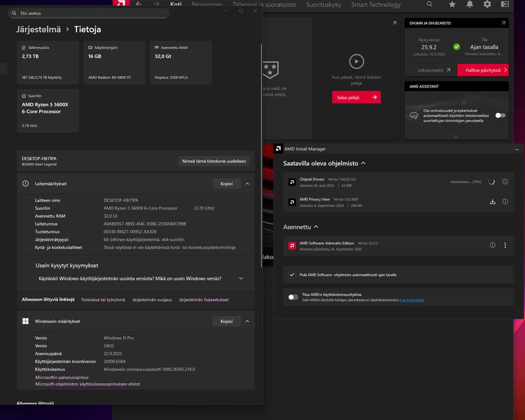
Task: Copy Windowsin määritykset with Kopioi button
Action: click(226, 321)
